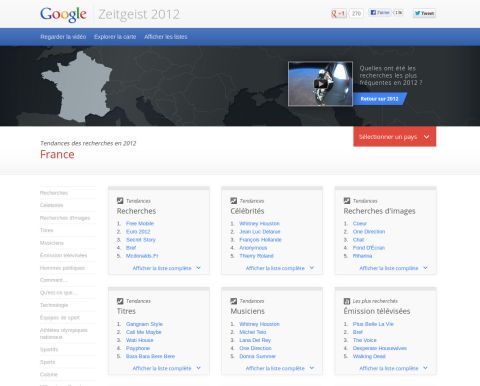Click the trend icon on Recherches d'images card
The height and width of the screenshot is (386, 480).
pyautogui.click(x=347, y=201)
